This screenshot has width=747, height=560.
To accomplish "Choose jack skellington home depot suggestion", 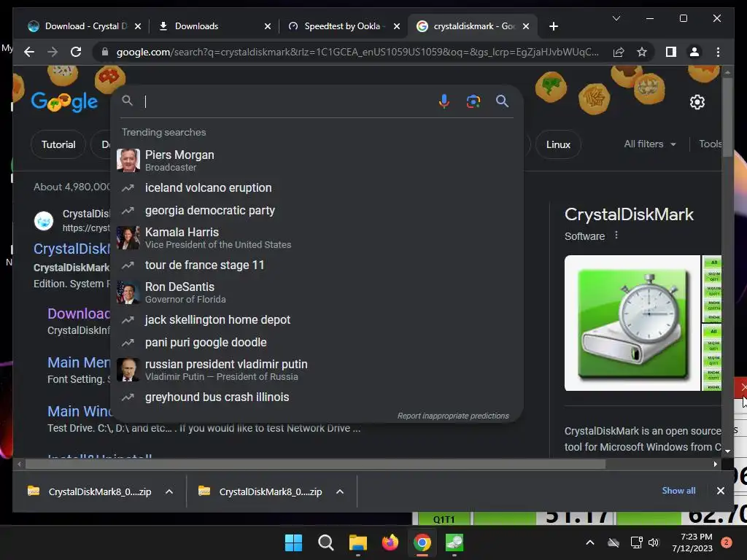I will pos(317,319).
